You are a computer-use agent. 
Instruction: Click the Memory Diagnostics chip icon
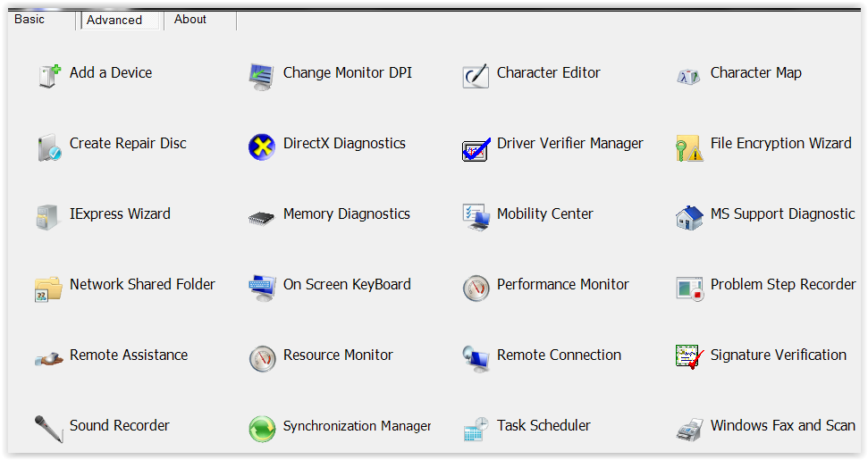pyautogui.click(x=261, y=217)
